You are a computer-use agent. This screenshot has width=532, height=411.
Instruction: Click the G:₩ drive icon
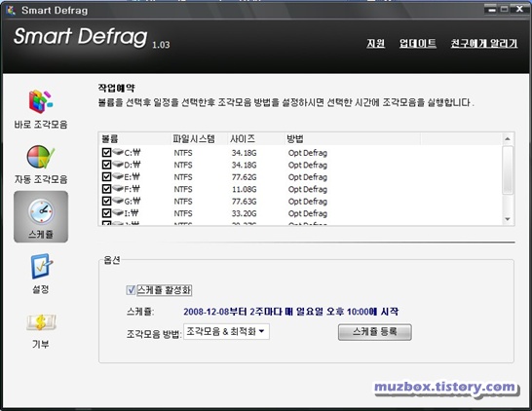[118, 200]
